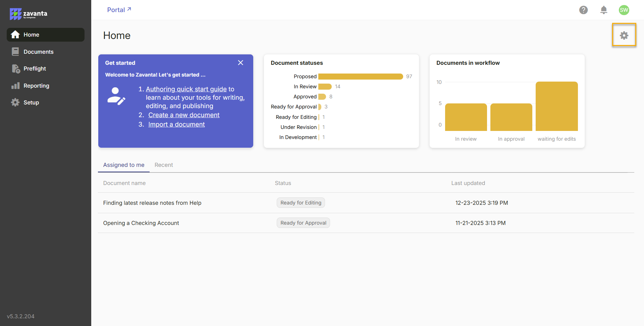Screen dimensions: 644x326
Task: Open the SW user avatar menu
Action: coord(624,10)
